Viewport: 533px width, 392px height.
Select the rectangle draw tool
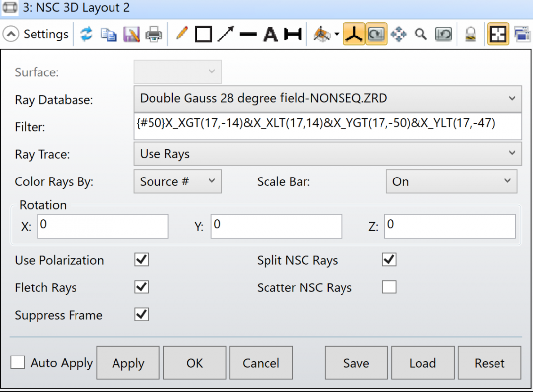(x=203, y=35)
